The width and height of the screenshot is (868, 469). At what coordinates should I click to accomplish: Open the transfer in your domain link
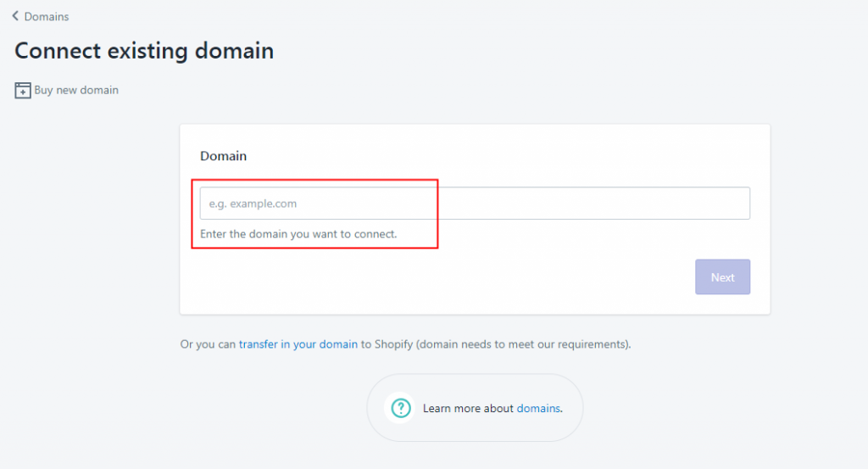click(298, 343)
